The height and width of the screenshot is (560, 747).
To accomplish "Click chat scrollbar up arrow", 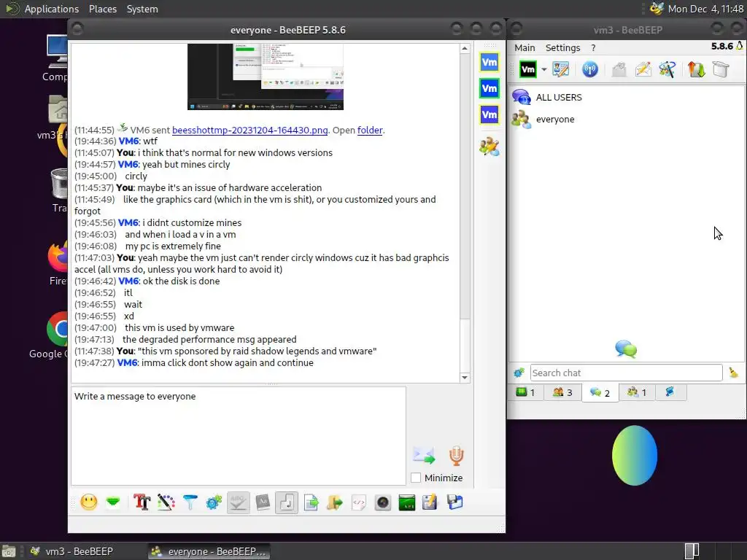I will pos(465,48).
